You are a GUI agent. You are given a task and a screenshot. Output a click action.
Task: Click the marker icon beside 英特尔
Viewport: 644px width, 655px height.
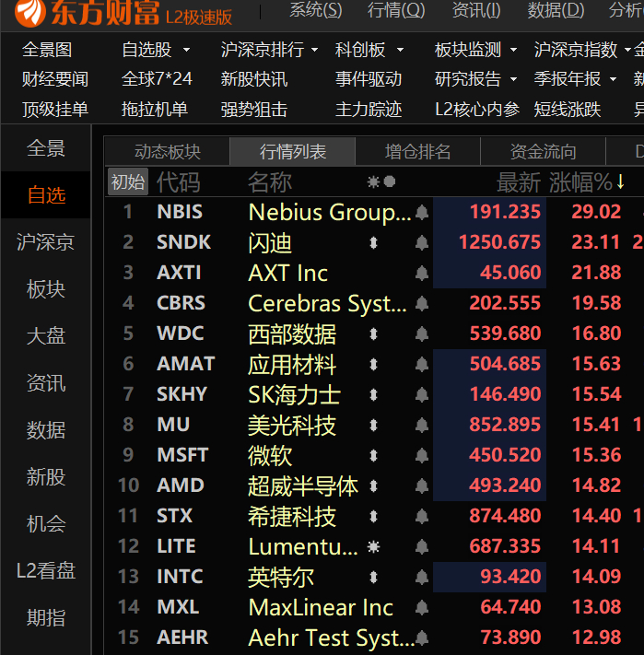[373, 577]
